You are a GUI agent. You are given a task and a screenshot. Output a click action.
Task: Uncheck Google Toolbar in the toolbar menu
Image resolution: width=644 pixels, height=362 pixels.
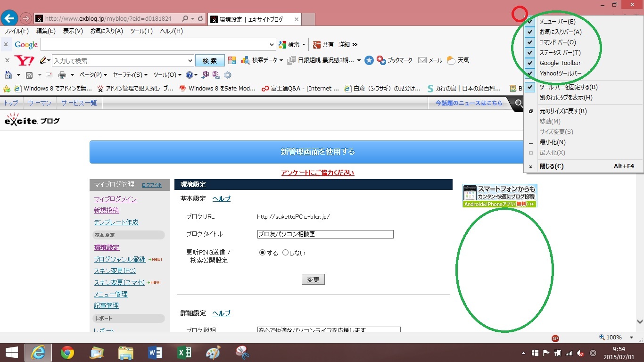(x=561, y=63)
